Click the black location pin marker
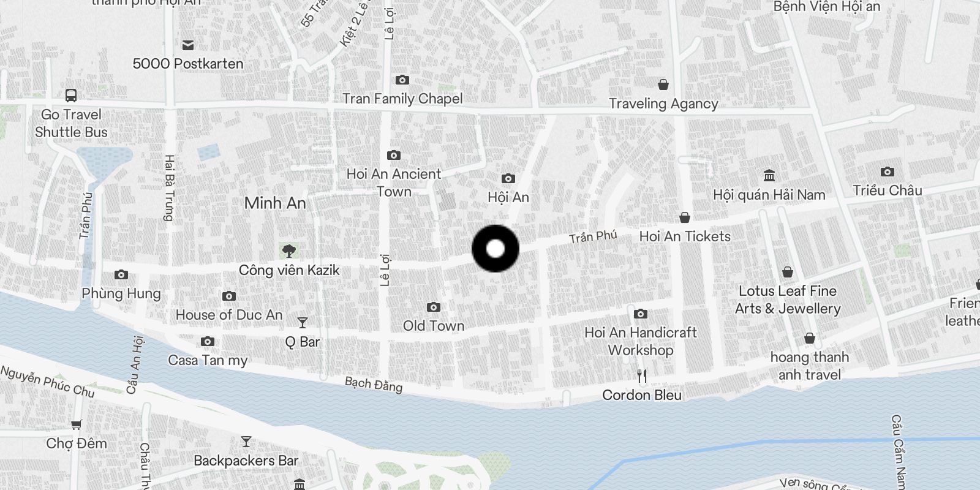 [x=496, y=249]
